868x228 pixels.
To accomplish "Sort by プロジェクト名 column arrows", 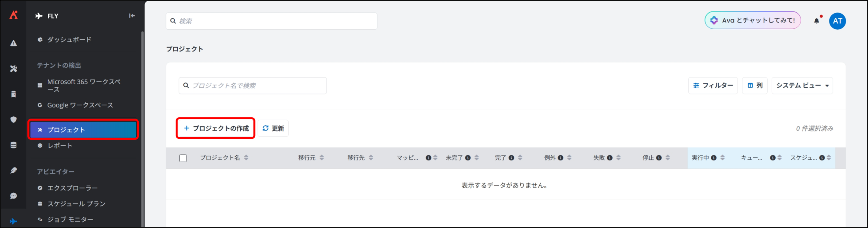I will coord(246,158).
